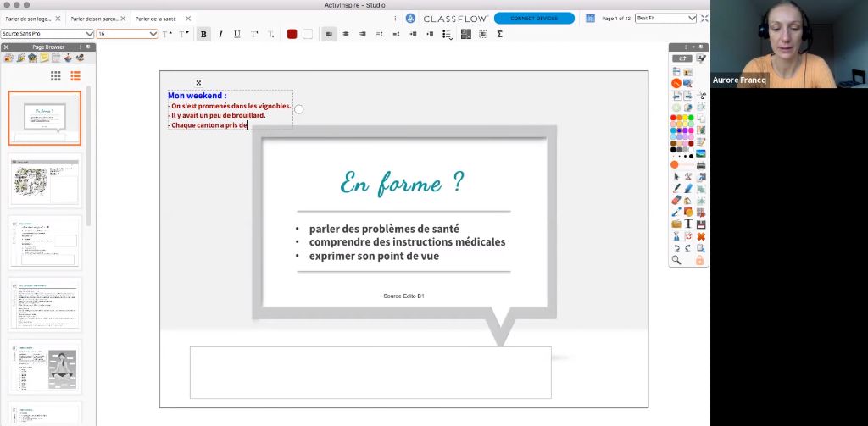Click the blue page layout icon
868x426 pixels.
point(590,19)
